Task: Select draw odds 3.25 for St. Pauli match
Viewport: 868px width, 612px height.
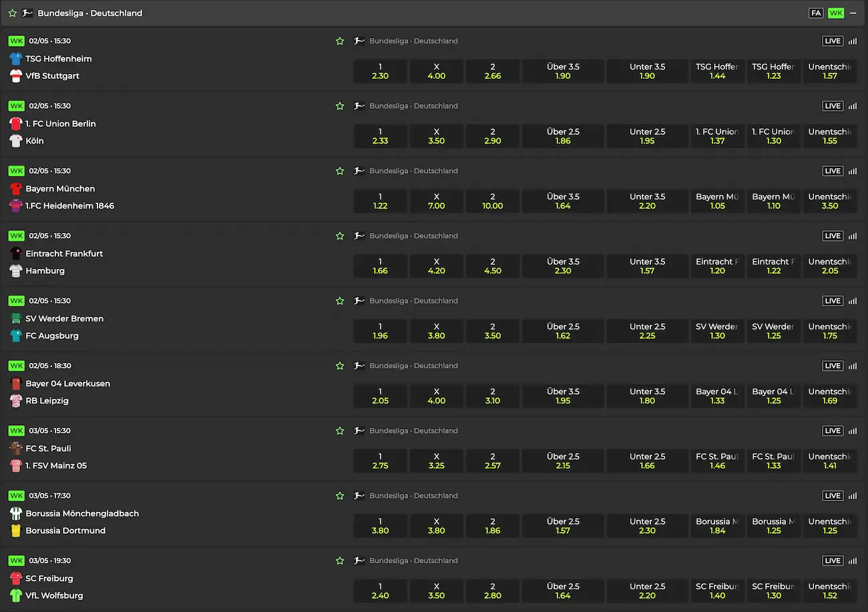Action: 436,461
